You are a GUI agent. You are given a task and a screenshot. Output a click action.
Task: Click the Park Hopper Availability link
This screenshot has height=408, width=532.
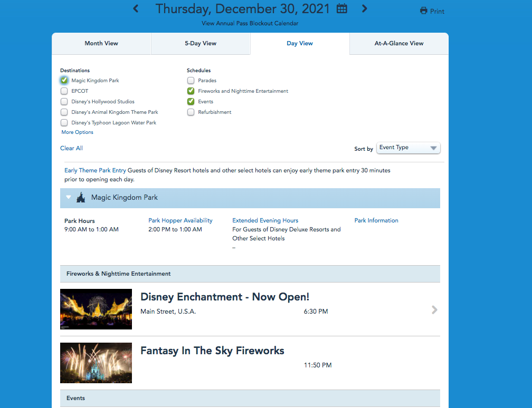[x=180, y=220]
